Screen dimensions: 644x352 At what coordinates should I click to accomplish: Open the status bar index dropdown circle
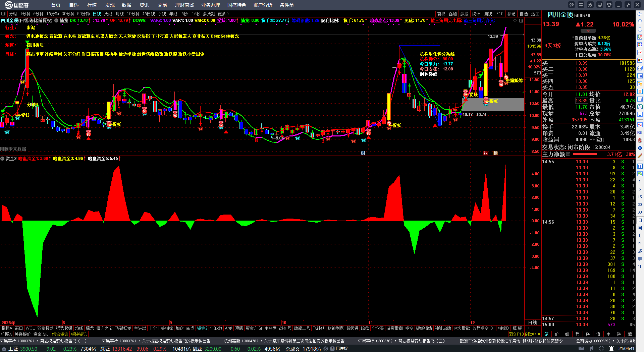pos(4,349)
